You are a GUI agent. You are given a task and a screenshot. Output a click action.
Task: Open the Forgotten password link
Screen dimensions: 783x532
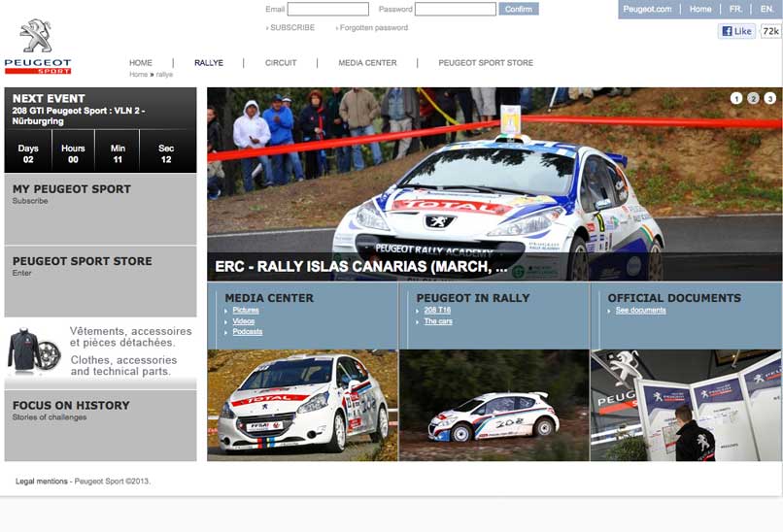coord(373,28)
